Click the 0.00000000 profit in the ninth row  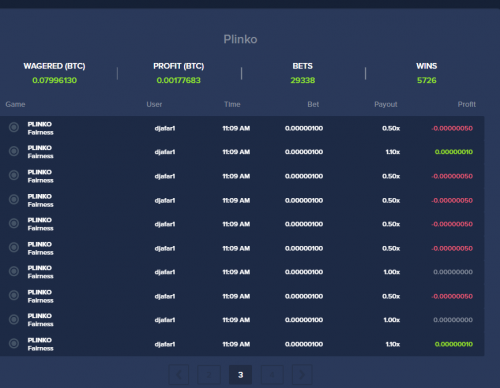tap(453, 320)
